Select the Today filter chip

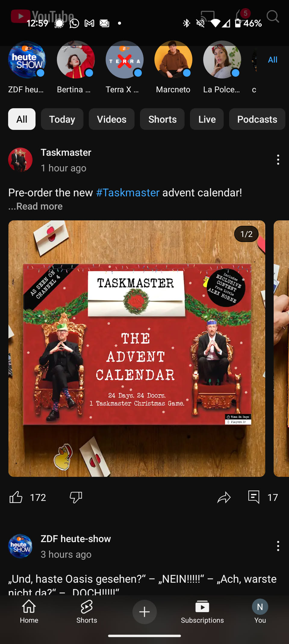62,119
